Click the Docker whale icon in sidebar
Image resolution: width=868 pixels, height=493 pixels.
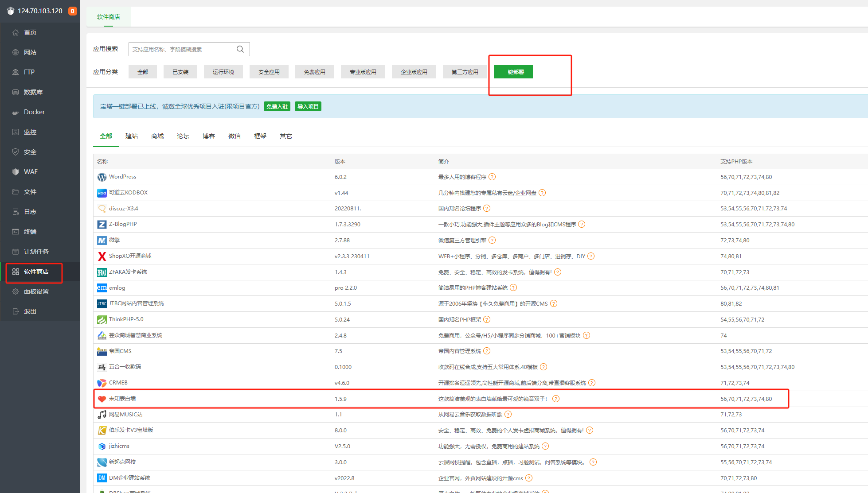pyautogui.click(x=16, y=112)
